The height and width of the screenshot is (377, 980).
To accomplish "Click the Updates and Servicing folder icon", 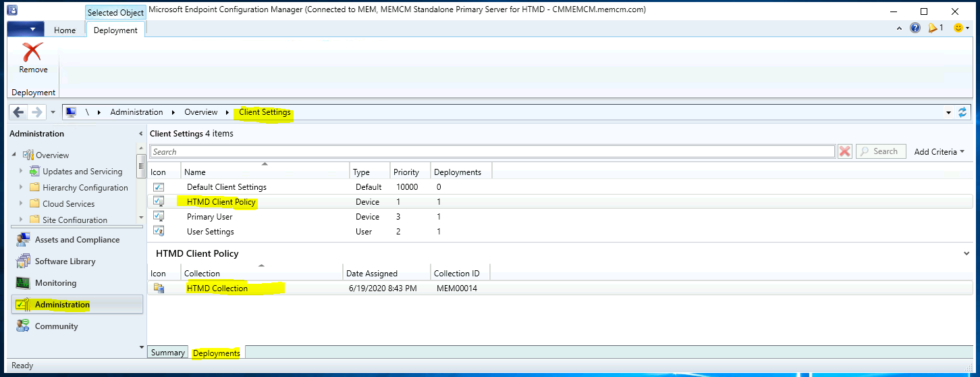I will coord(34,172).
